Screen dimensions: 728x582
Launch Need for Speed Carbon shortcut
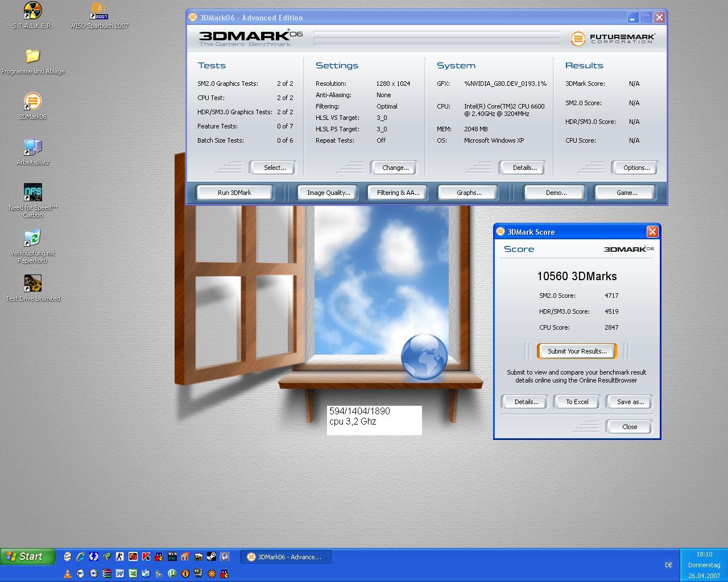[32, 200]
